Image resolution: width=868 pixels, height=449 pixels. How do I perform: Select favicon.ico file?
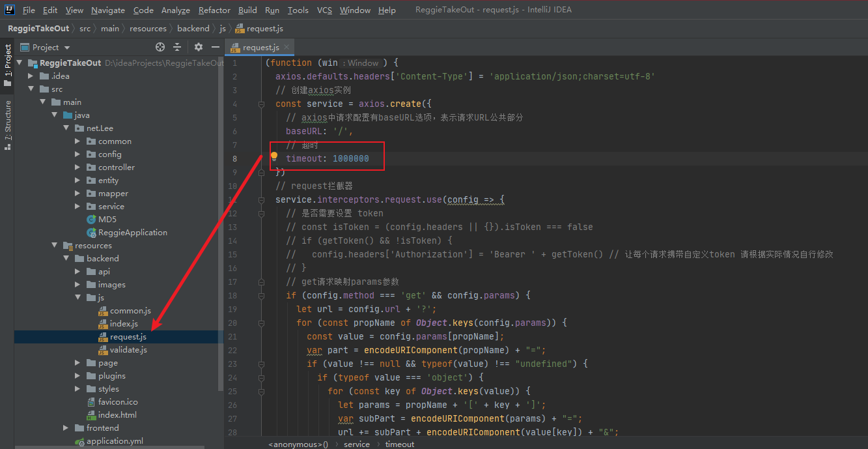(117, 402)
